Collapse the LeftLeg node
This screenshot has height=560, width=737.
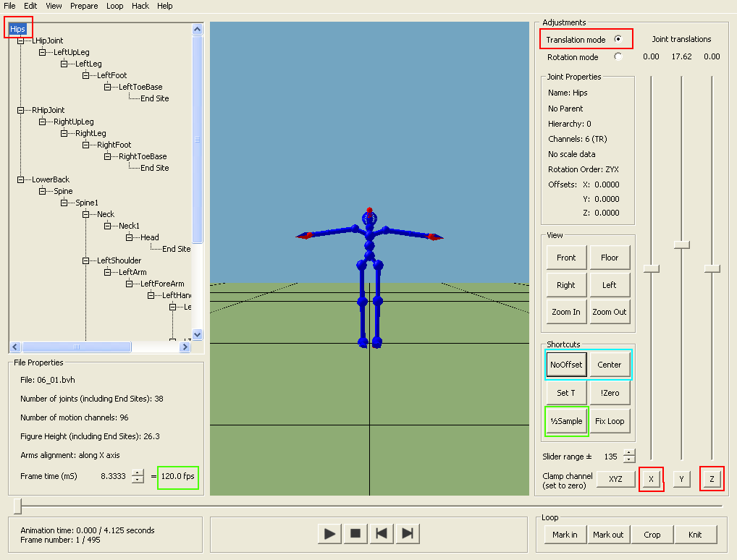(64, 64)
